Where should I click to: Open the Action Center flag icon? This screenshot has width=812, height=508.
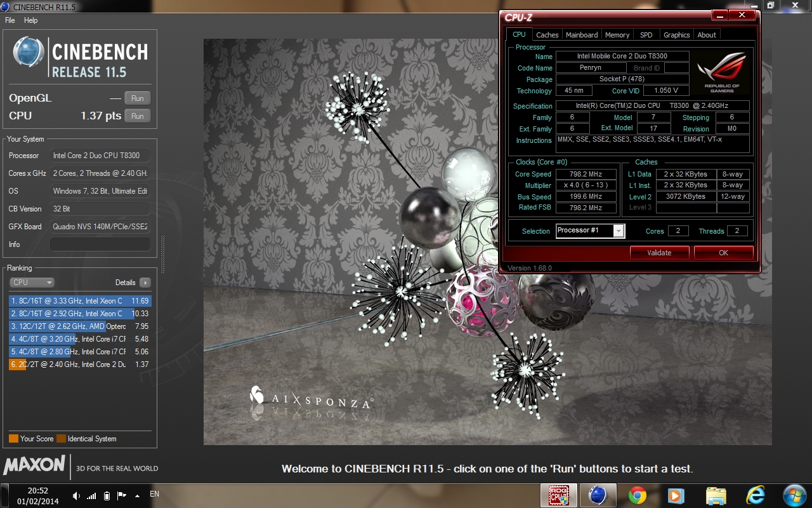pos(121,496)
